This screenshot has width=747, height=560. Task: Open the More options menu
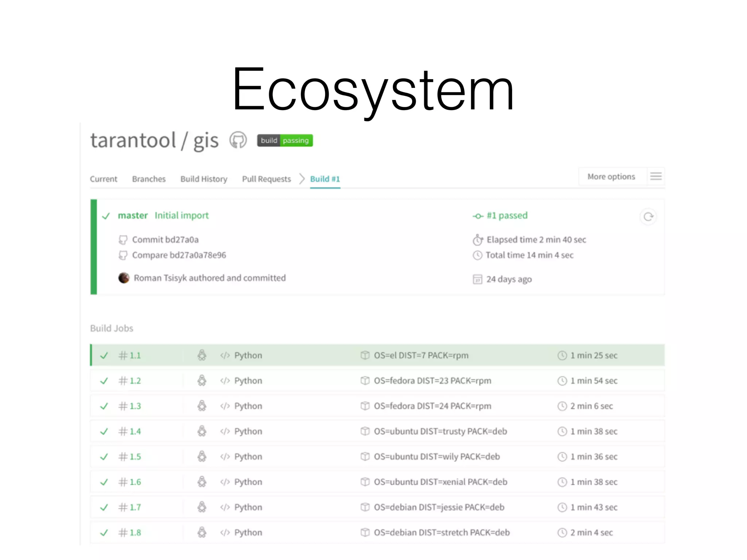pos(611,176)
